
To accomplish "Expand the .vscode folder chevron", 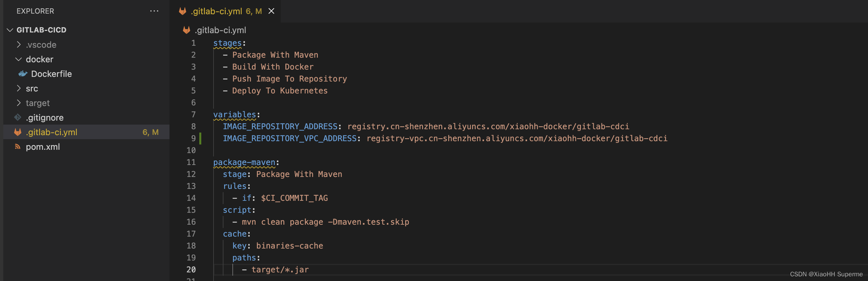I will (x=19, y=44).
